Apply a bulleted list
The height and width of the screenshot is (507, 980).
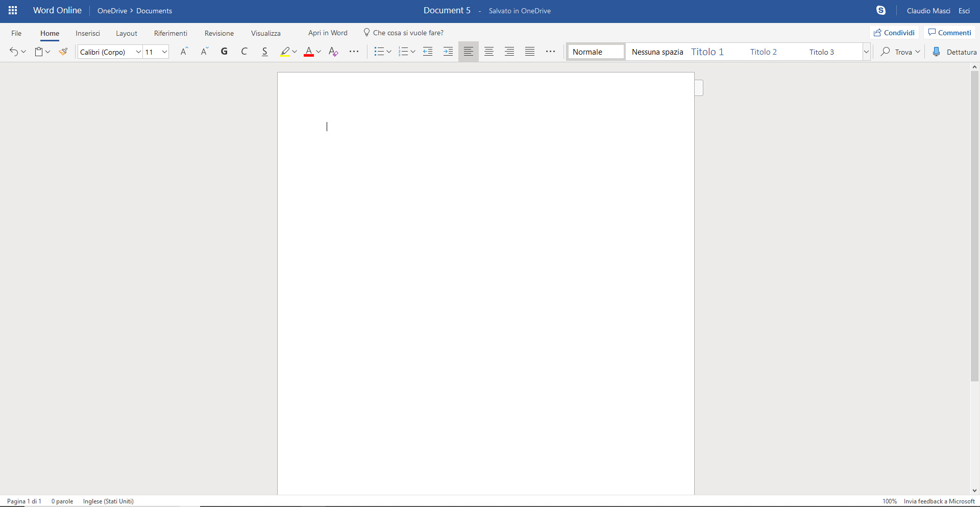(x=380, y=51)
